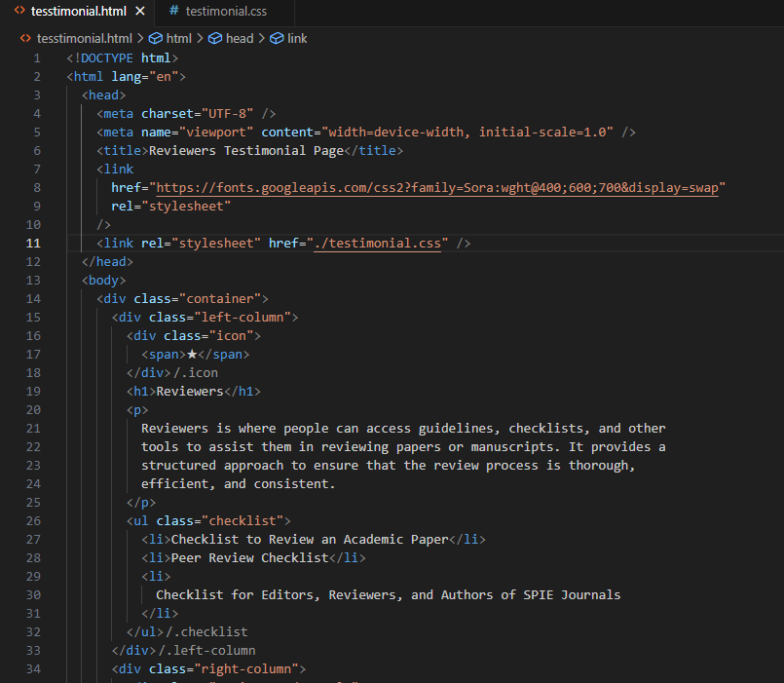This screenshot has width=784, height=683.
Task: Click line number 11 in the gutter
Action: (x=33, y=244)
